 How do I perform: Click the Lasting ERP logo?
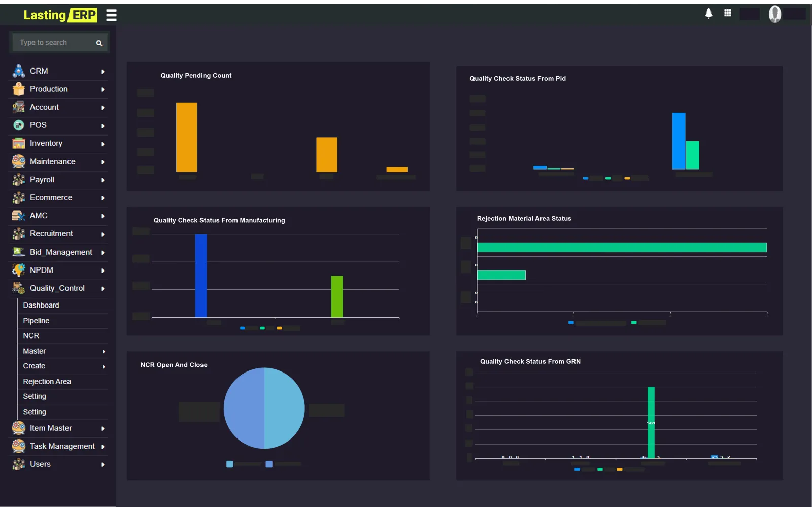point(60,15)
